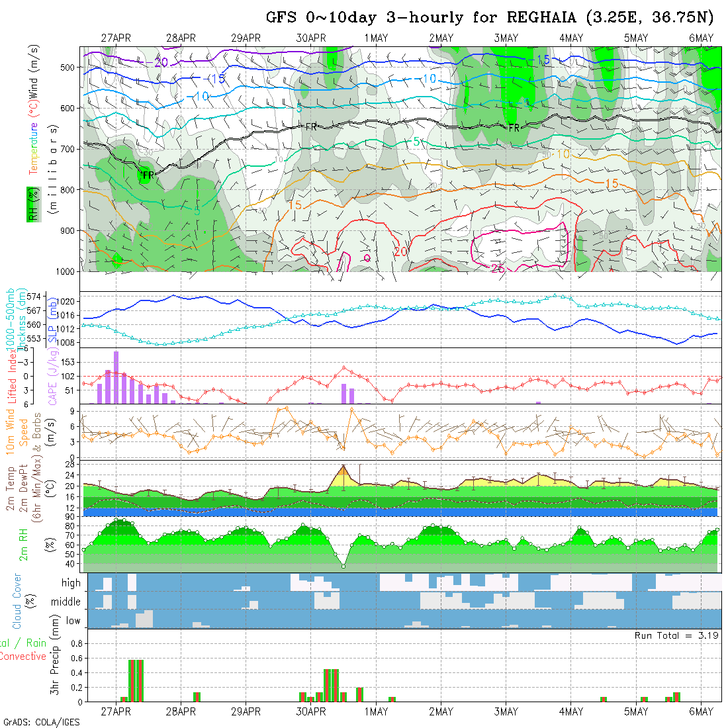Click the 29APR label on the bottom axis

coord(246,711)
